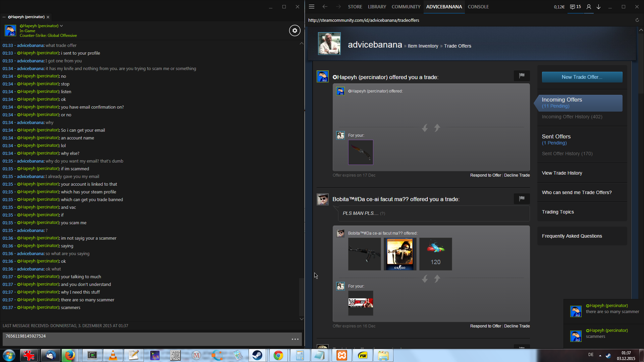Expand the Hapeyh (percinator) name dropdown

coord(61,26)
